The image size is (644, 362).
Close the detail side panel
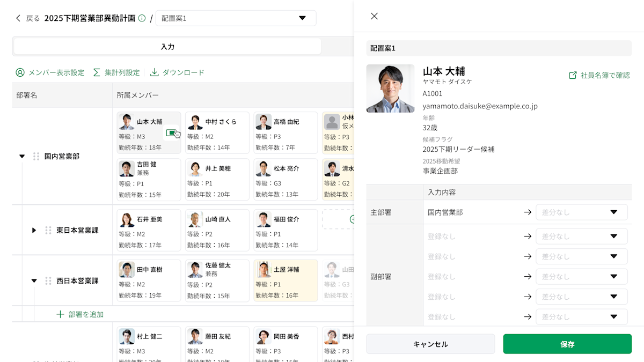[374, 16]
